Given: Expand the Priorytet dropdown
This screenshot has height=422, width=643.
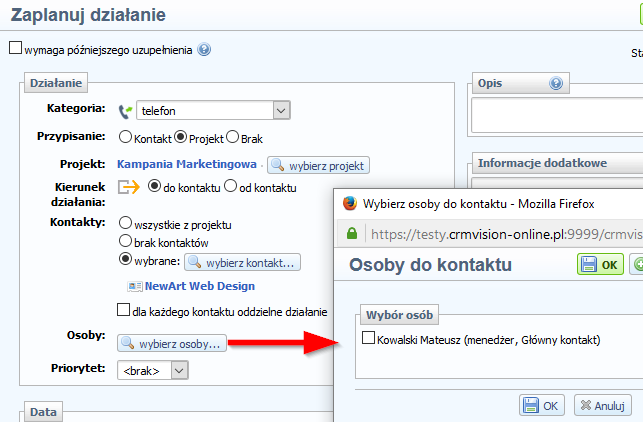Looking at the screenshot, I should point(178,370).
